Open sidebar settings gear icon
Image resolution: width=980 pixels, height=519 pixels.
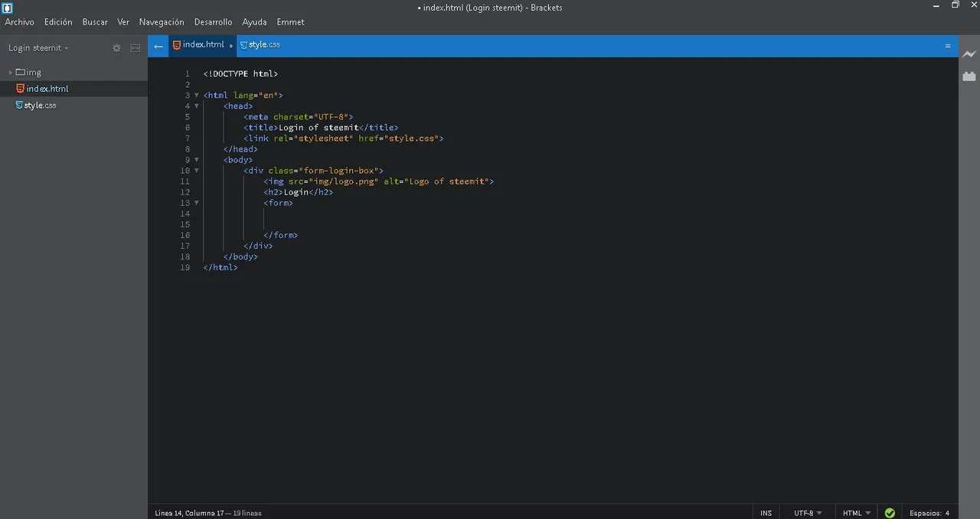point(116,47)
